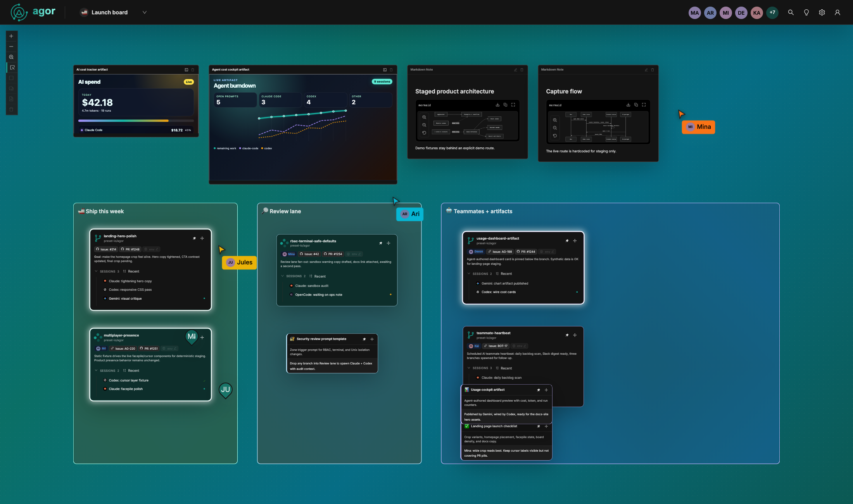The height and width of the screenshot is (504, 853).
Task: Collapse sessions in usage-dashboard-artifact
Action: click(469, 274)
